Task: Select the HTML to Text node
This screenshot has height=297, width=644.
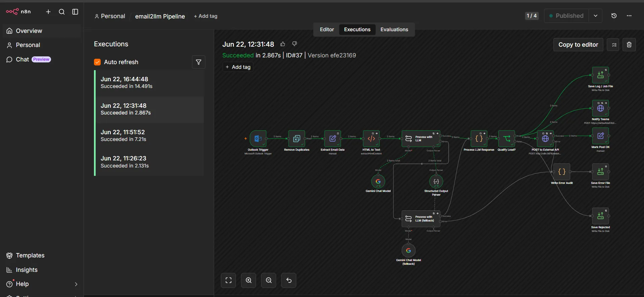Action: click(371, 139)
